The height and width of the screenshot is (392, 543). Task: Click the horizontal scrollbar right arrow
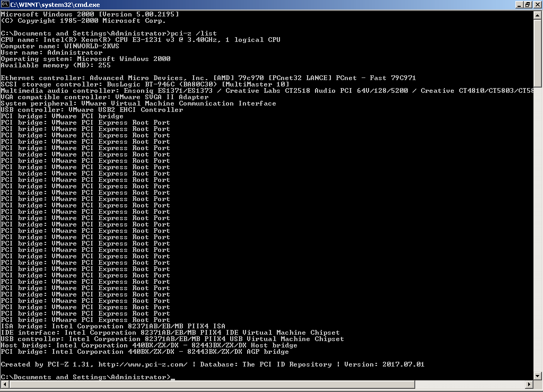tap(529, 384)
